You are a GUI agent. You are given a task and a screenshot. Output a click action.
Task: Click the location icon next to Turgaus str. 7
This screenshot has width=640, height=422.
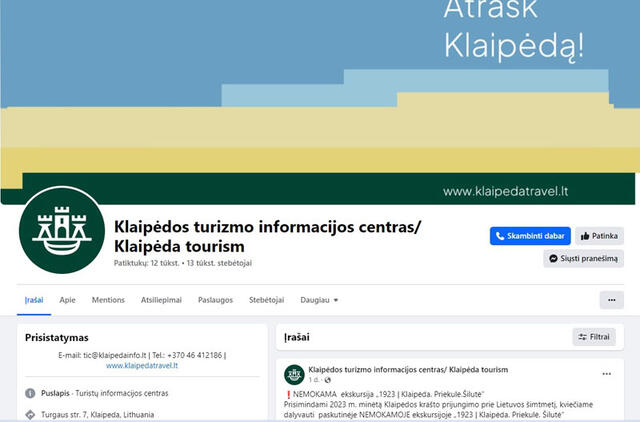(30, 414)
